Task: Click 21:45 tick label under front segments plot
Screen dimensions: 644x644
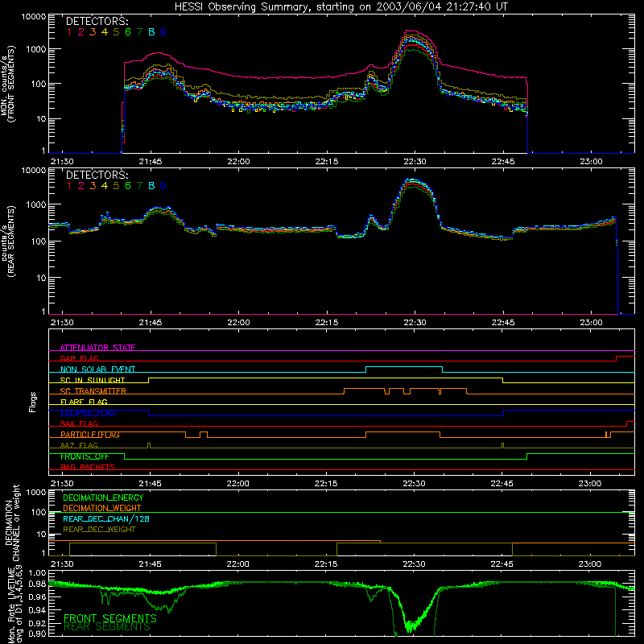Action: pos(151,162)
